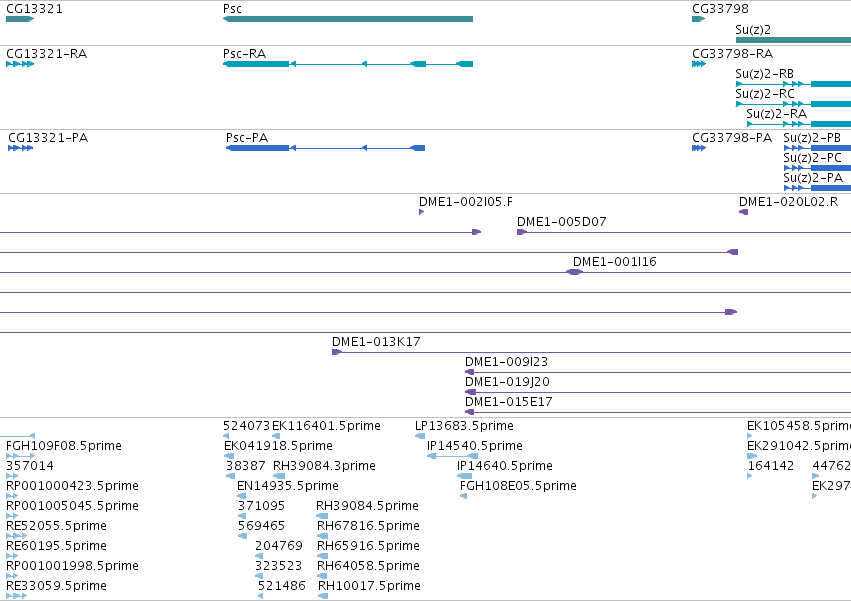Select the LP13683.5prime EST glyph
The height and width of the screenshot is (601, 851).
coord(420,436)
